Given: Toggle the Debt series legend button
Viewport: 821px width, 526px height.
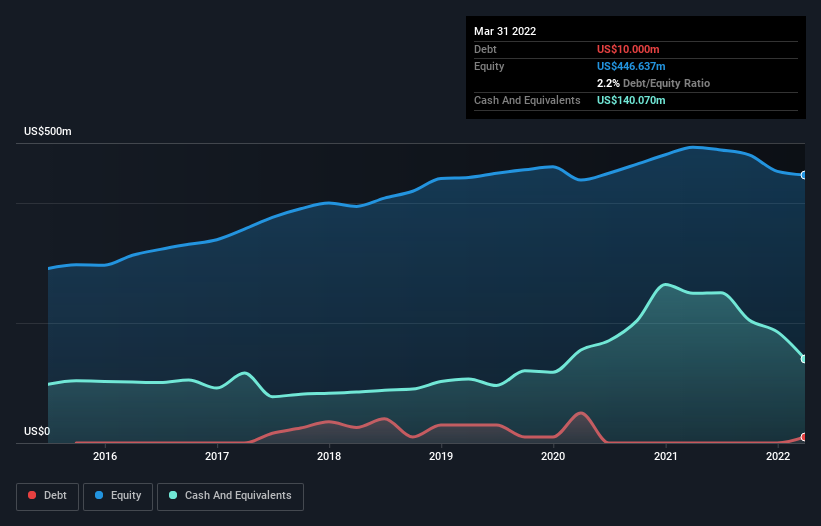Looking at the screenshot, I should tap(47, 496).
